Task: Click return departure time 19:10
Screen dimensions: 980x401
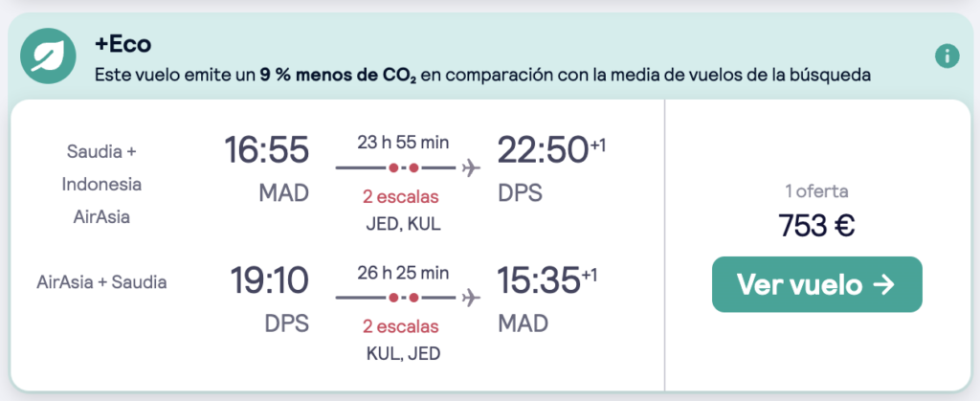Action: pos(269,280)
